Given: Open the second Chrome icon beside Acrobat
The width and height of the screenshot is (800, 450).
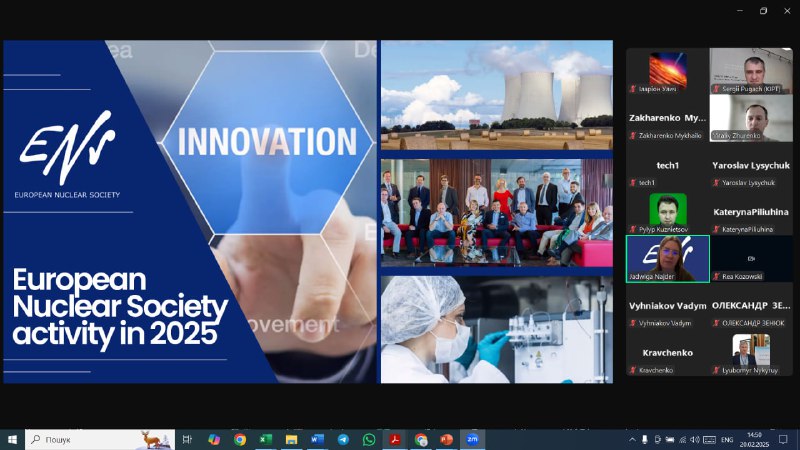Looking at the screenshot, I should pyautogui.click(x=421, y=439).
